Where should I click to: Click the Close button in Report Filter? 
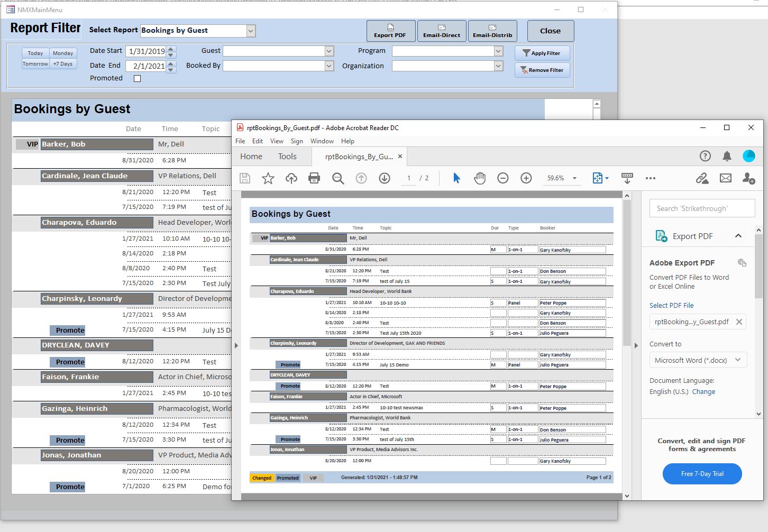[x=551, y=31]
